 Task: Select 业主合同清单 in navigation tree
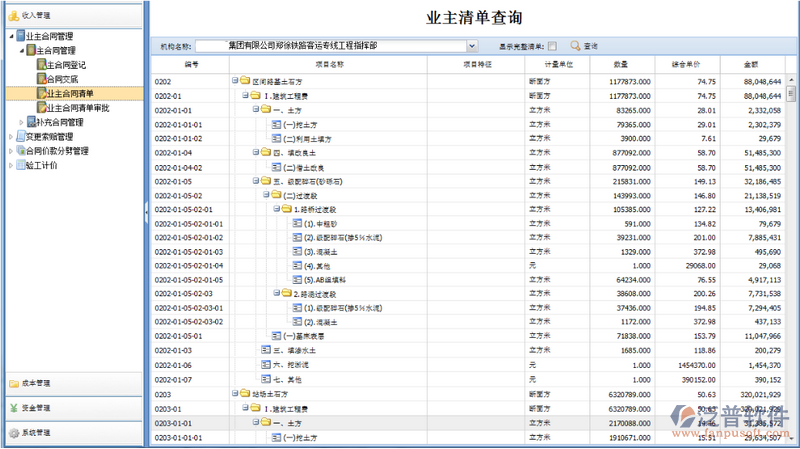pos(77,94)
